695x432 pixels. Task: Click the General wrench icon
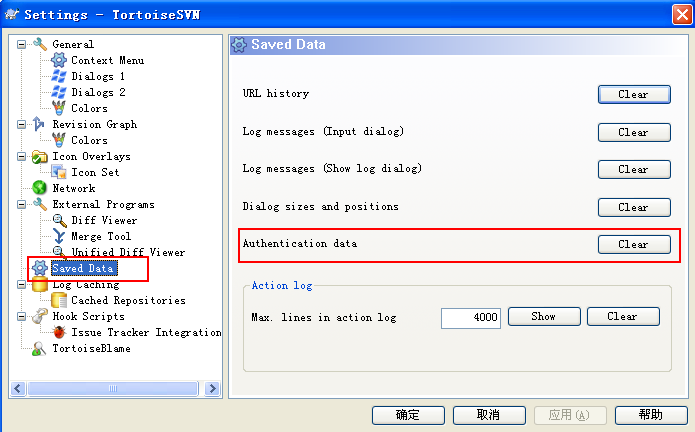(x=39, y=44)
